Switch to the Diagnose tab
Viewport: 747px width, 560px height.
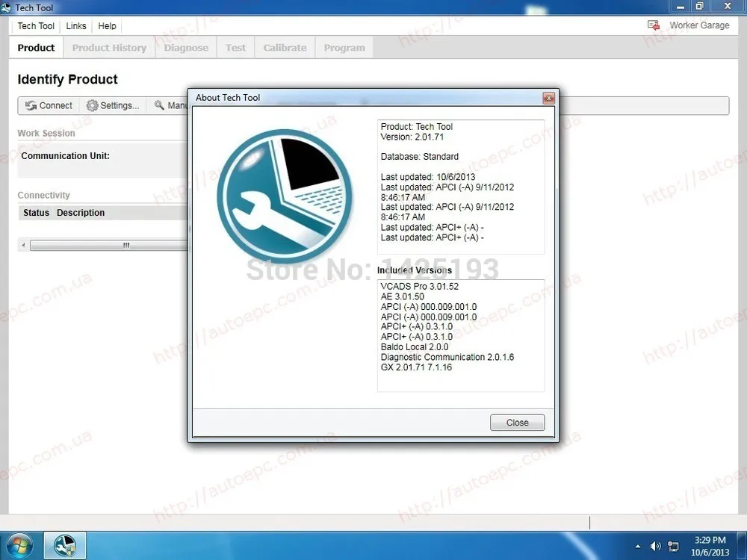[x=186, y=48]
